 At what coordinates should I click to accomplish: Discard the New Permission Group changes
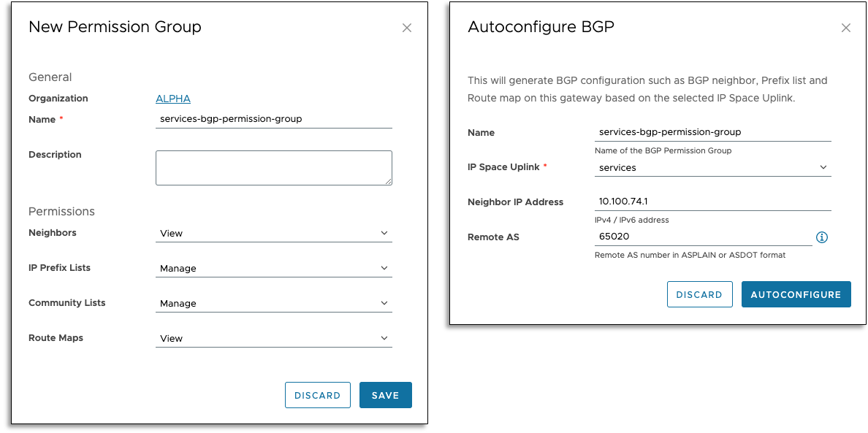coord(317,395)
